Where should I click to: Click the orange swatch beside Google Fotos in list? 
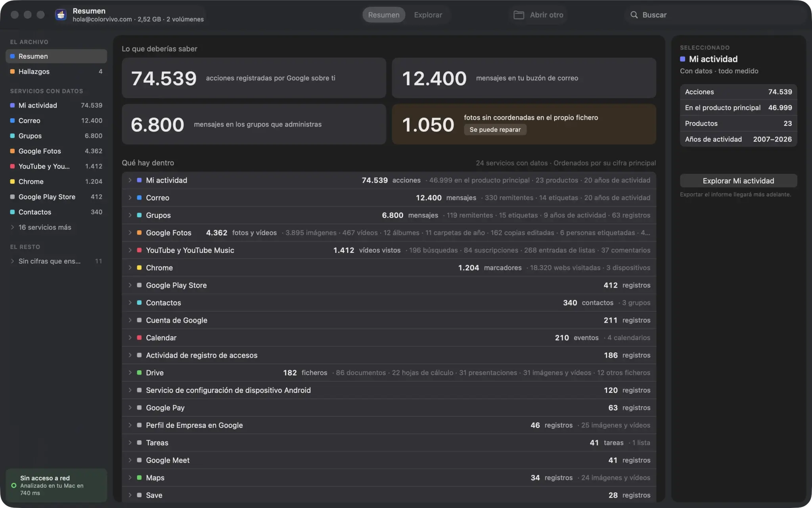click(139, 233)
